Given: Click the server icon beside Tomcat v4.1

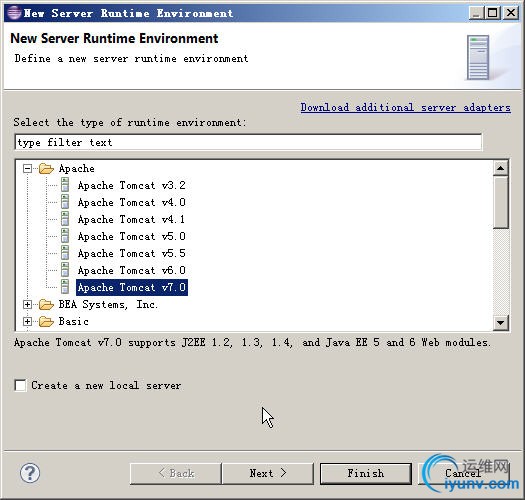Looking at the screenshot, I should click(x=65, y=219).
